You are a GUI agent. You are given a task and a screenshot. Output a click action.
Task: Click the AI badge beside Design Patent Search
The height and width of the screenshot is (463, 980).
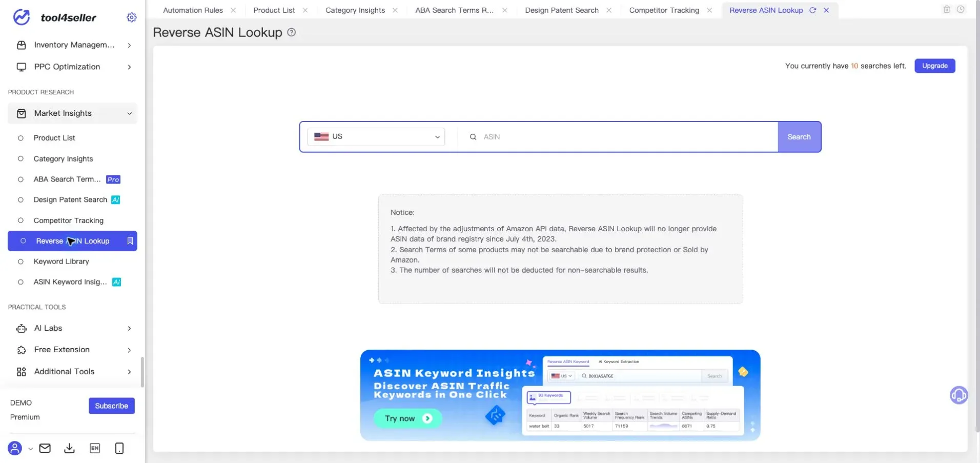click(116, 200)
